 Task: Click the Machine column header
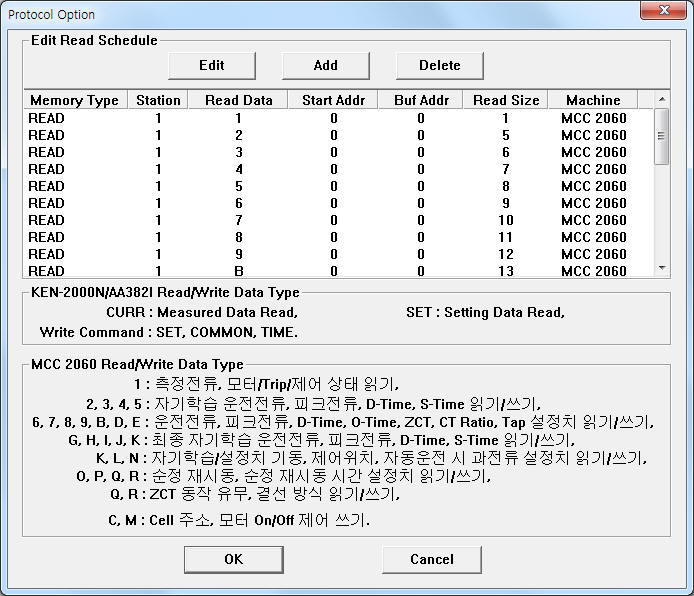(x=593, y=100)
